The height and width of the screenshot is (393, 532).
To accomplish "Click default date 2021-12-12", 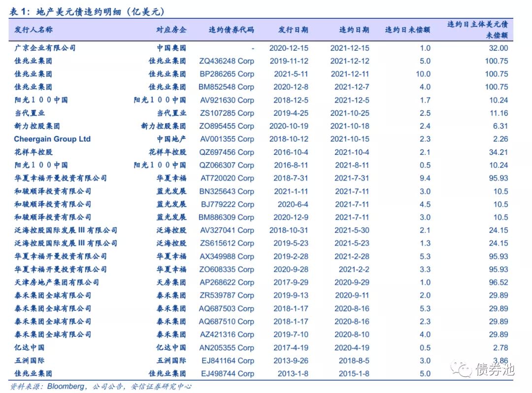I will [x=350, y=61].
